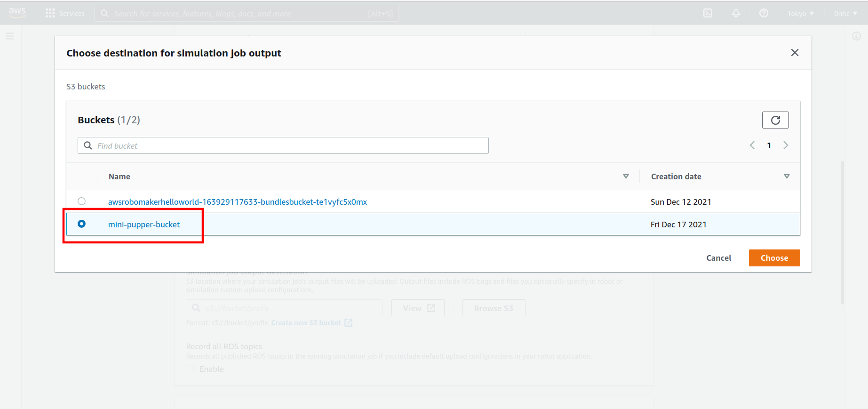Confirm with the orange Choose button

(774, 258)
